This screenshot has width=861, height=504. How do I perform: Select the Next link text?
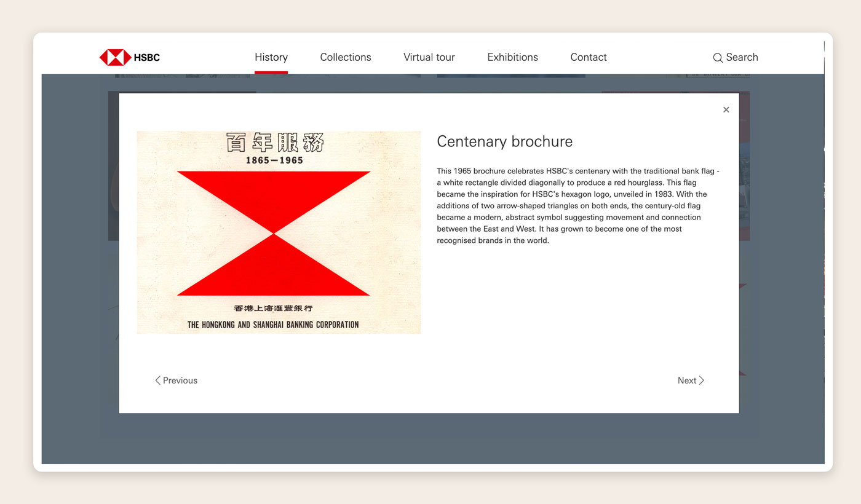[686, 380]
